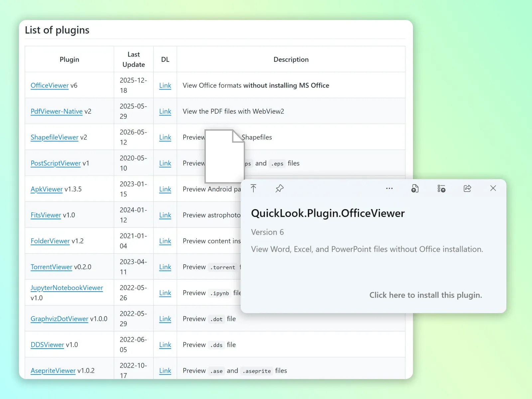This screenshot has width=532, height=399.
Task: Select the date '2025-05-29' cell
Action: coord(133,111)
